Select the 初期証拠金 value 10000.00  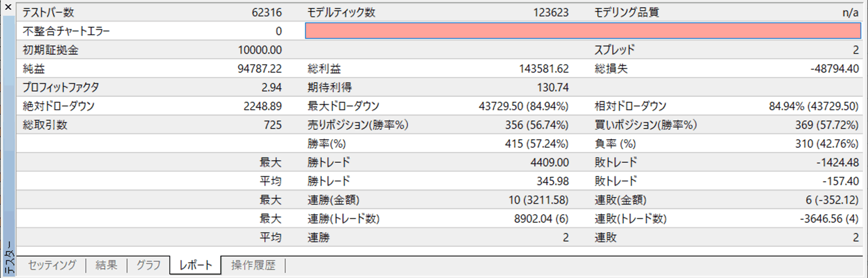(x=260, y=50)
